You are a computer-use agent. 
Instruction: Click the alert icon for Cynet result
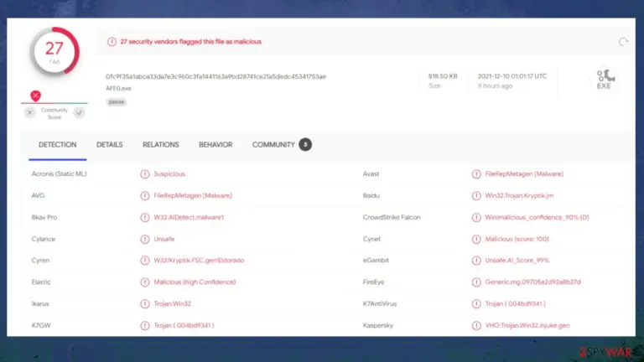point(476,240)
